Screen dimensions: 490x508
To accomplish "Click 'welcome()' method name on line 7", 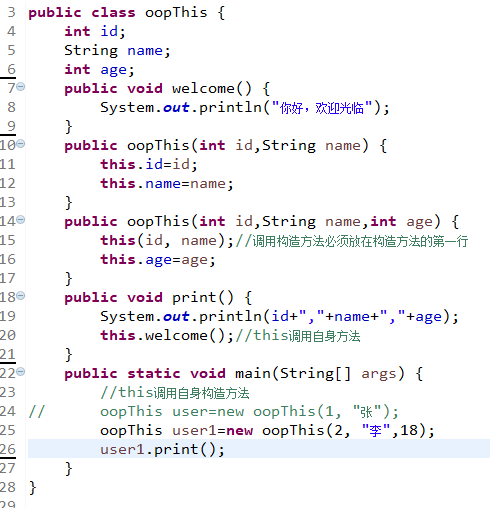I will pyautogui.click(x=211, y=89).
